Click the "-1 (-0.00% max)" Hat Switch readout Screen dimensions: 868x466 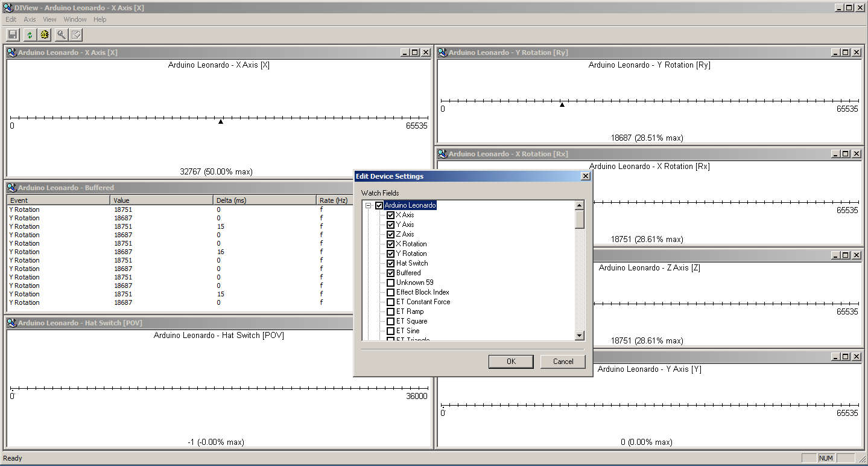coord(216,442)
